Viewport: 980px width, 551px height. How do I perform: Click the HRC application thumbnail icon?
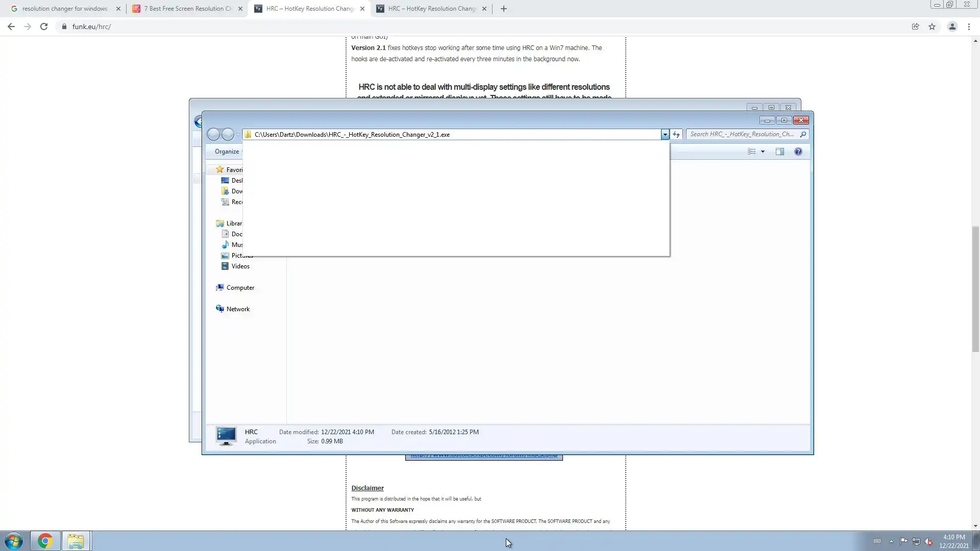coord(226,436)
